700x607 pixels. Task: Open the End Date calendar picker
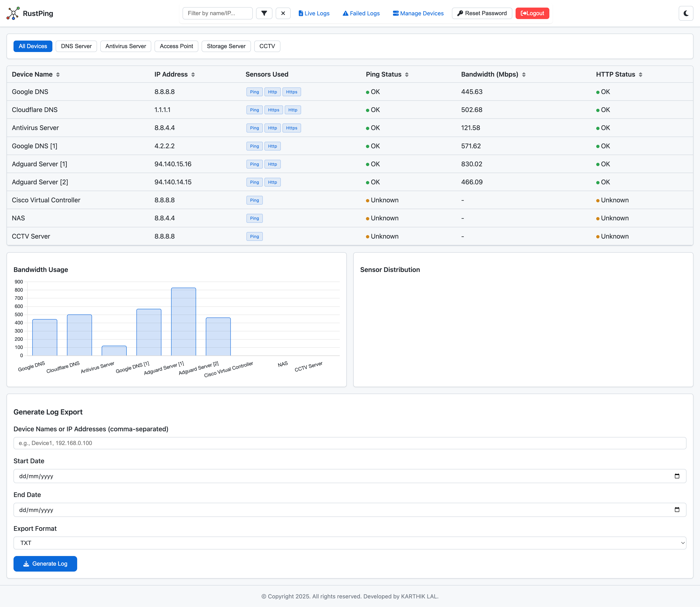[677, 510]
